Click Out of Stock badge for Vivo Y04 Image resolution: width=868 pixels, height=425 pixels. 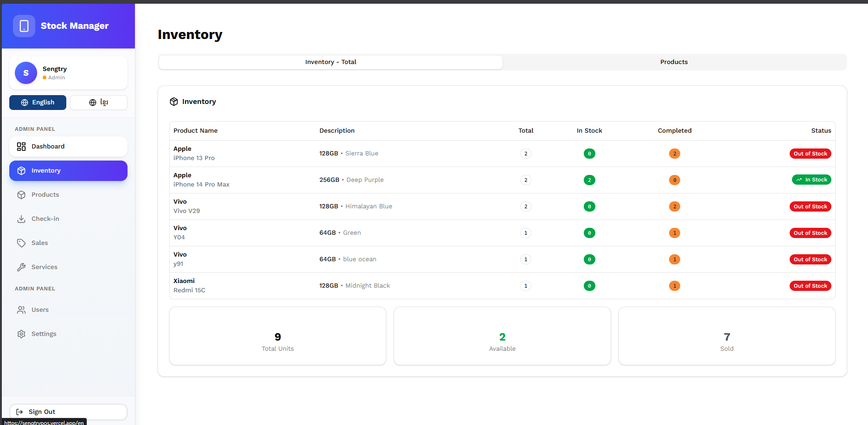[810, 233]
